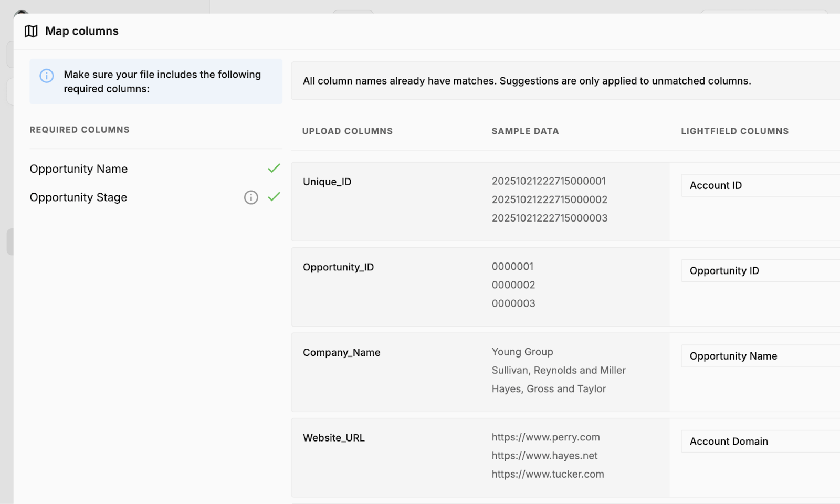Click the SAMPLE DATA header label
This screenshot has width=840, height=504.
tap(525, 131)
